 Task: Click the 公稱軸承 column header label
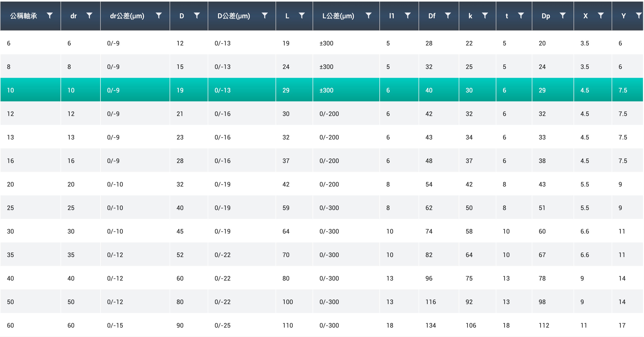pos(23,16)
